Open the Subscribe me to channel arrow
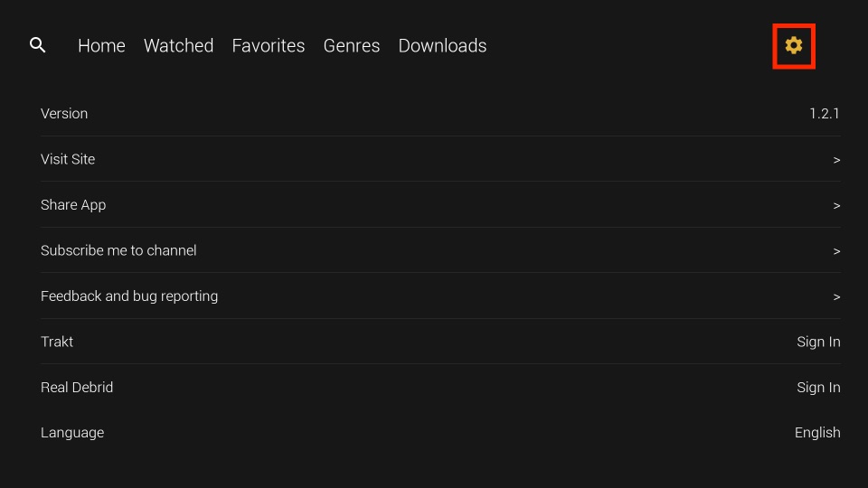868x488 pixels. click(836, 251)
